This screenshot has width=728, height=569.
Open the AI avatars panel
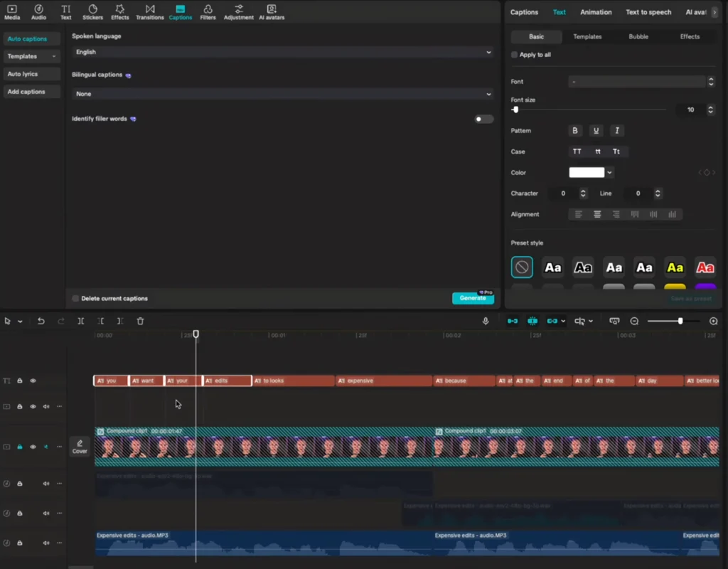271,12
